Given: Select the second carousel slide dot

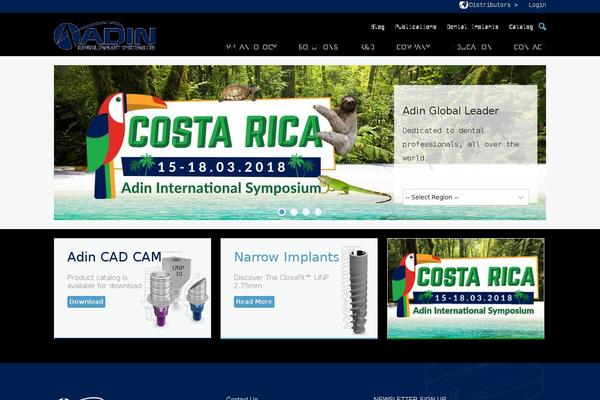Looking at the screenshot, I should coord(294,212).
